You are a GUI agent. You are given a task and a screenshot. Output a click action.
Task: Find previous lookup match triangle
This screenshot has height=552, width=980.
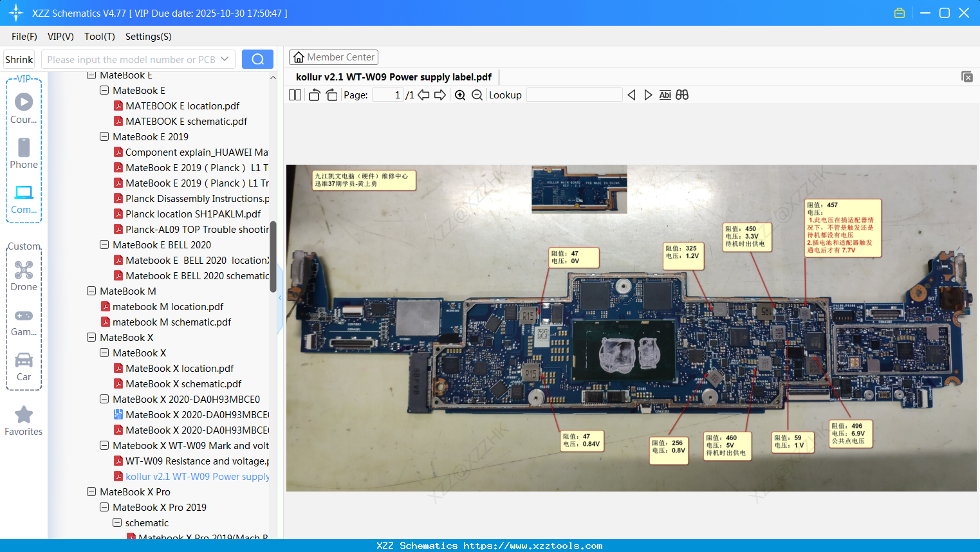(x=631, y=95)
